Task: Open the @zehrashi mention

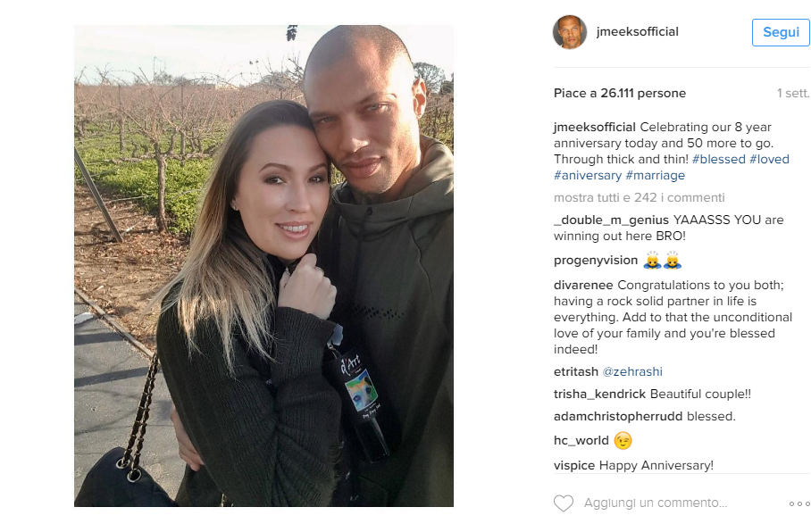Action: tap(632, 371)
